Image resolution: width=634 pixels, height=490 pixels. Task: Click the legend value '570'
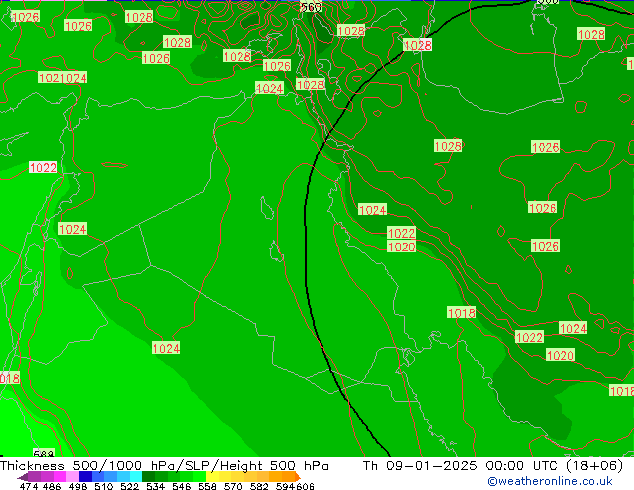[233, 486]
